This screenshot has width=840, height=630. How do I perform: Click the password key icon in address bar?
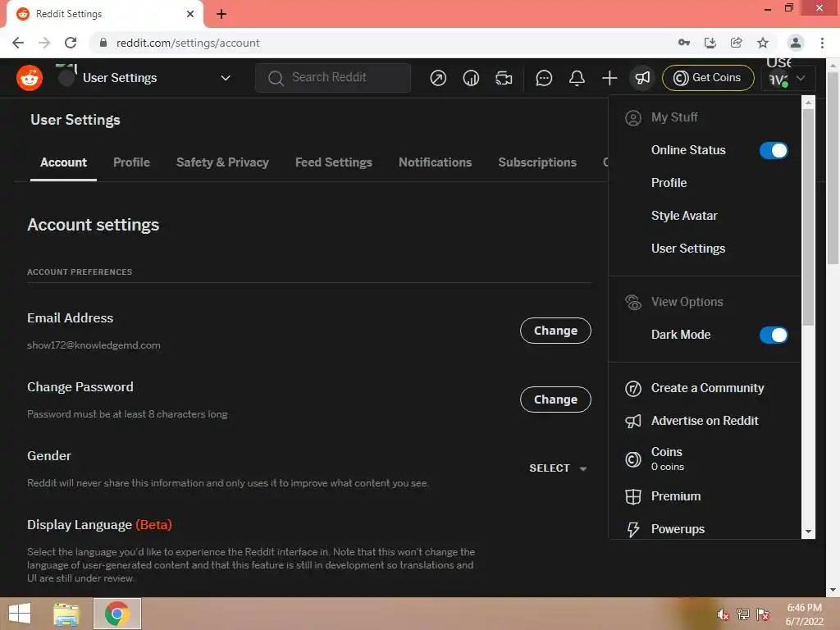pos(683,43)
